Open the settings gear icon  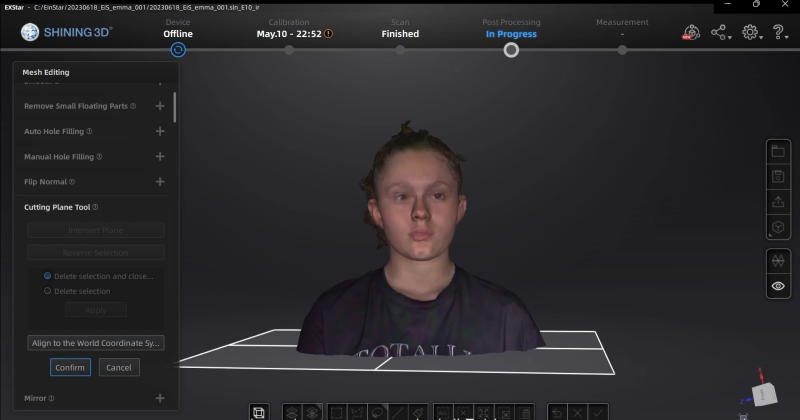[749, 32]
